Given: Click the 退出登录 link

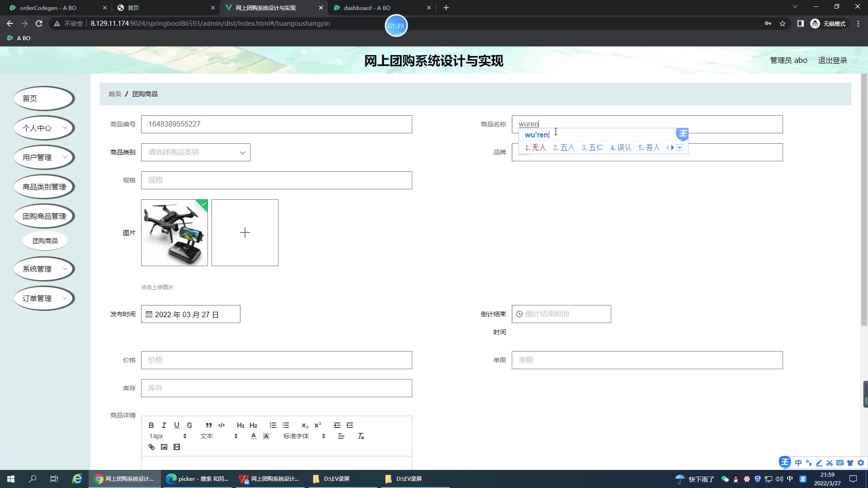Looking at the screenshot, I should click(x=832, y=60).
